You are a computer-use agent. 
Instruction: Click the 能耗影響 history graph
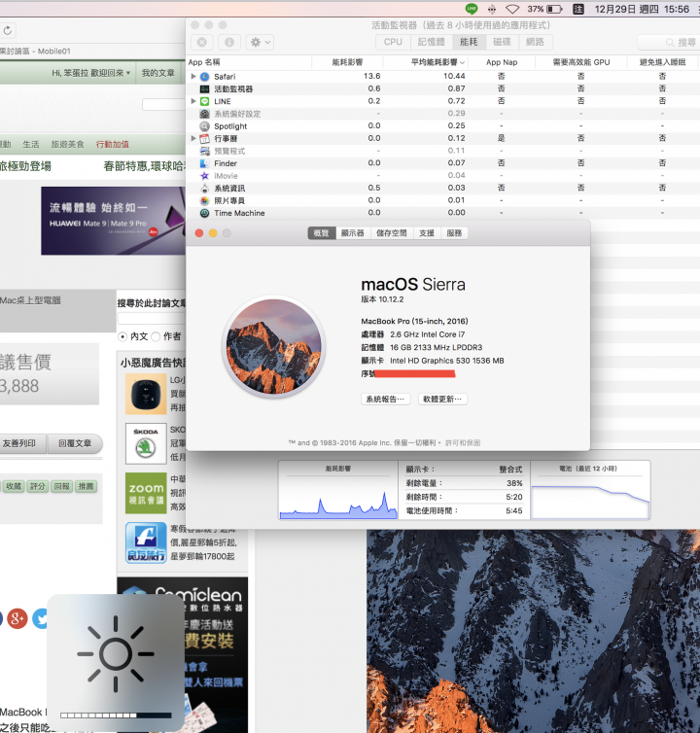click(338, 497)
